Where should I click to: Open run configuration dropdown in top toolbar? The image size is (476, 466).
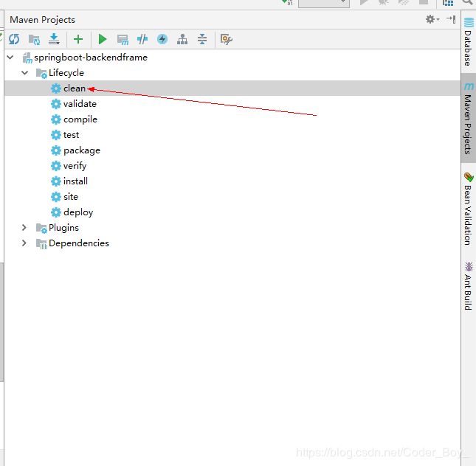(324, 3)
